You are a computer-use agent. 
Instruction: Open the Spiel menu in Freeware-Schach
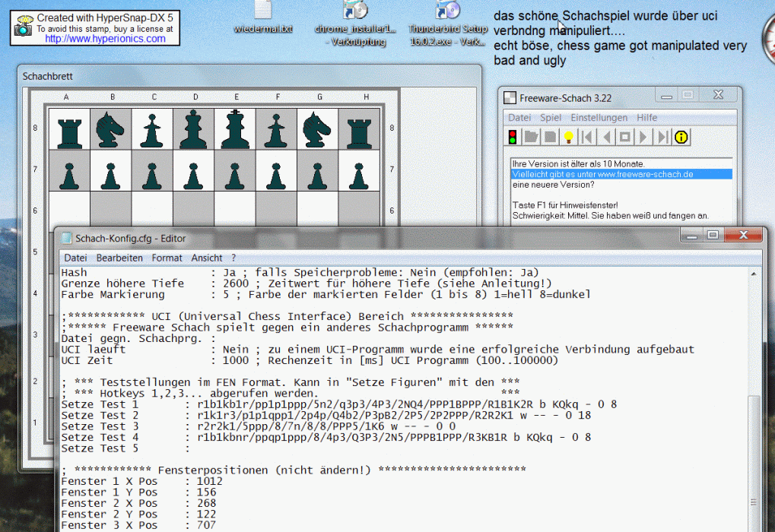click(x=551, y=118)
